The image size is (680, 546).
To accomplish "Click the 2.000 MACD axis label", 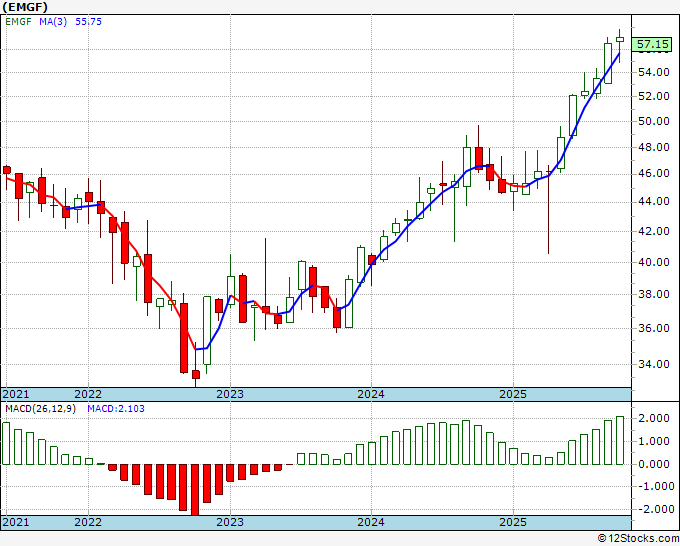I will pos(654,418).
